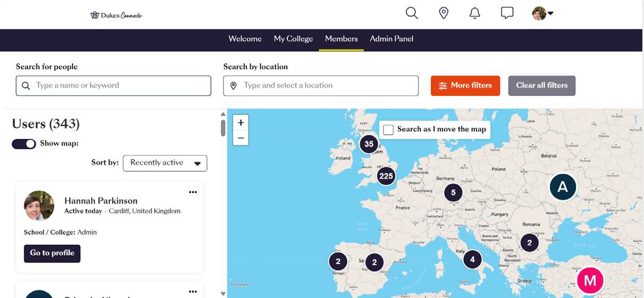Open the Sort by Recently active dropdown
The width and height of the screenshot is (644, 298).
click(x=165, y=163)
